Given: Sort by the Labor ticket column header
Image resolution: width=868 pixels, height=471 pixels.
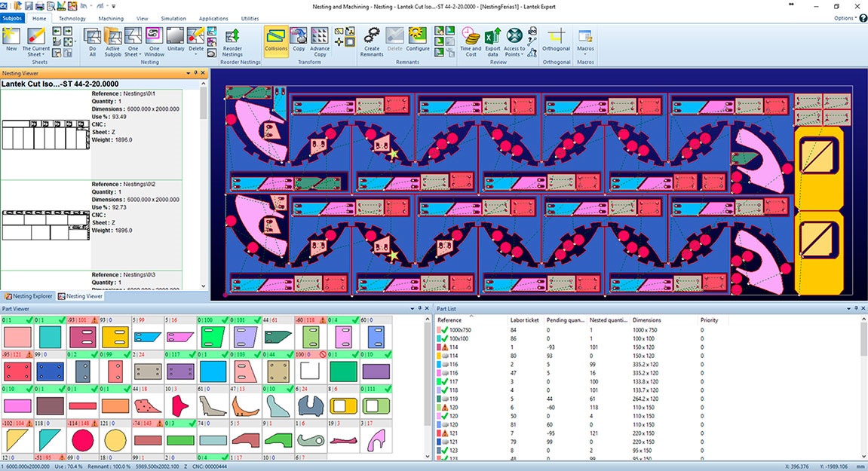Looking at the screenshot, I should point(524,320).
